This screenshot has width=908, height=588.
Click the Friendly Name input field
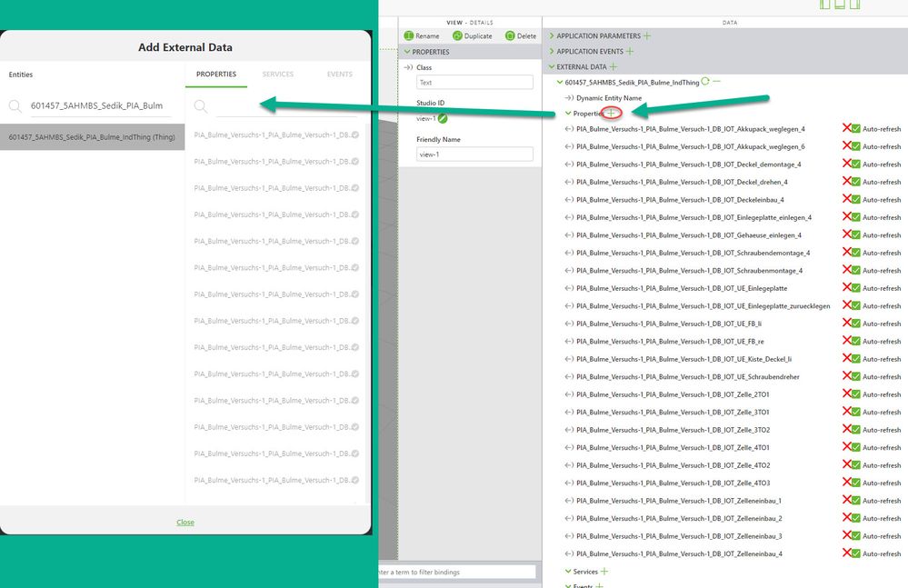pyautogui.click(x=474, y=154)
